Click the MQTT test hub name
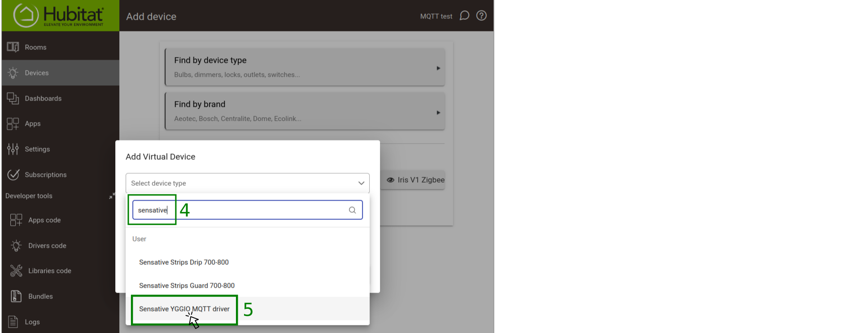Image resolution: width=868 pixels, height=333 pixels. pyautogui.click(x=436, y=16)
